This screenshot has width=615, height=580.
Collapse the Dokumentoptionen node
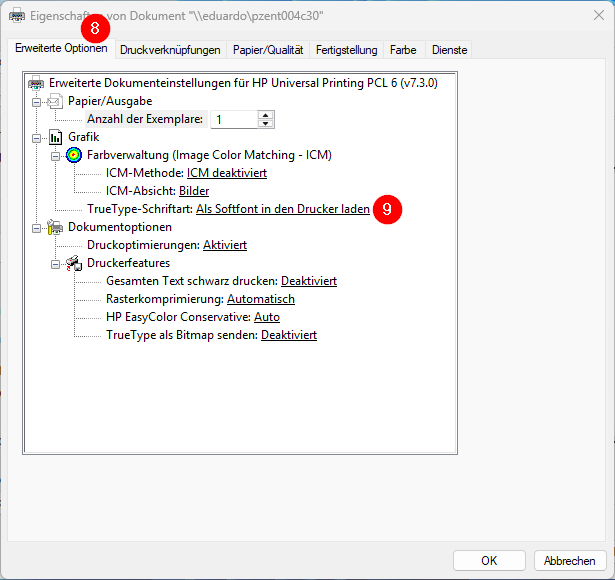tap(36, 229)
